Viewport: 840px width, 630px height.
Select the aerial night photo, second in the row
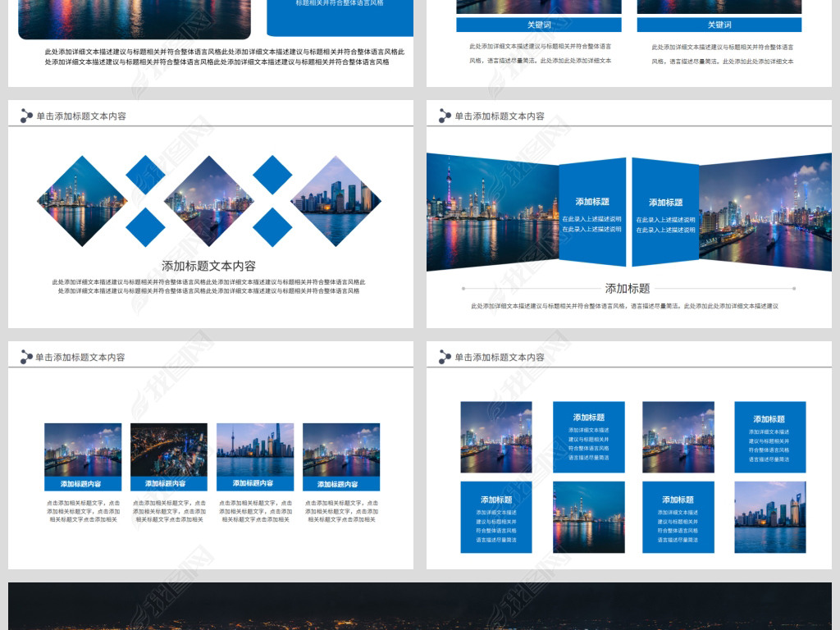169,450
